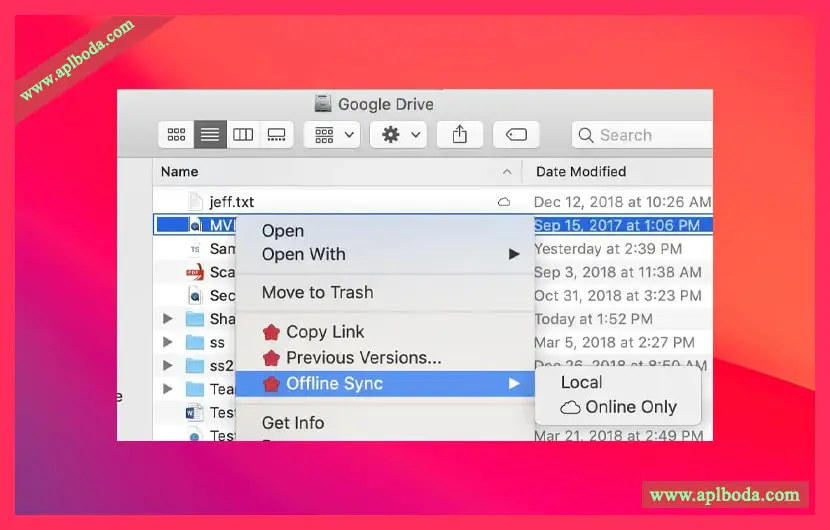830x530 pixels.
Task: Click the Edit Tags toolbar button
Action: (x=516, y=134)
